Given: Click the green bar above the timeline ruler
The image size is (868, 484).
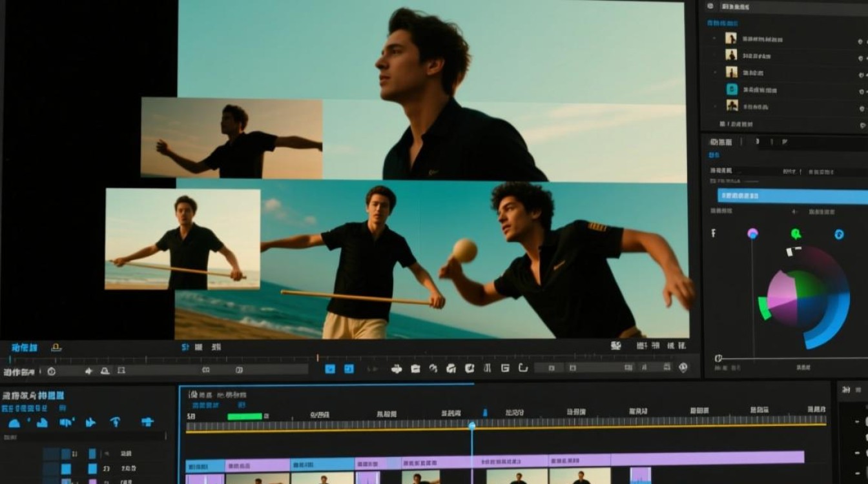Looking at the screenshot, I should click(x=245, y=416).
